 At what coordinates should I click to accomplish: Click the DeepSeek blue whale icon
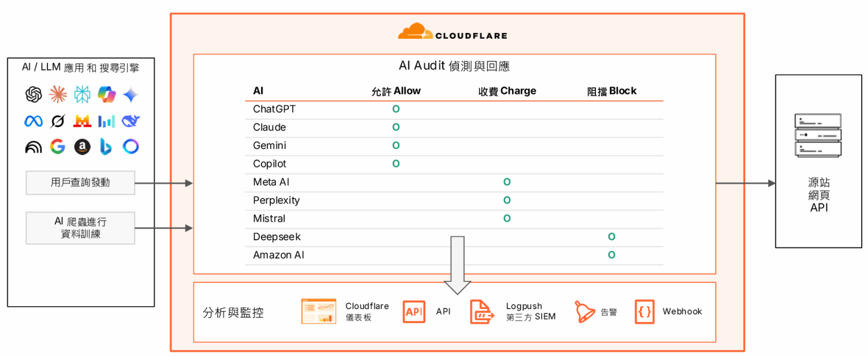131,121
